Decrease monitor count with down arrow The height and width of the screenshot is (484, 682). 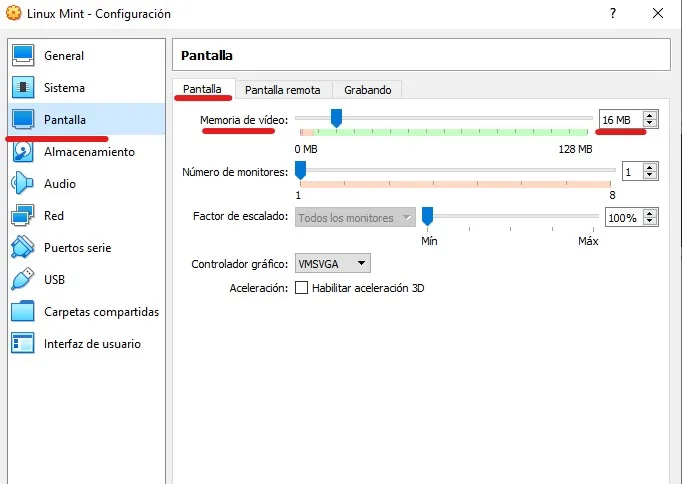point(649,175)
